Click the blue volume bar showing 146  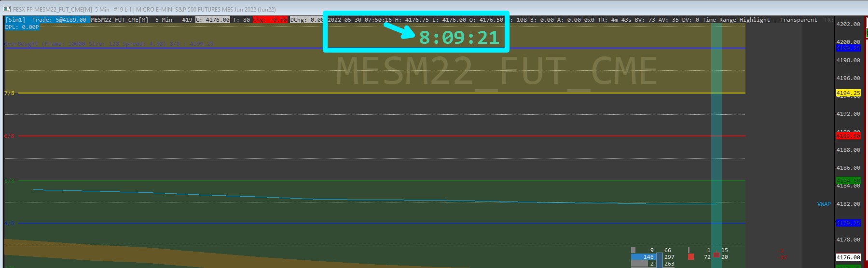point(644,257)
